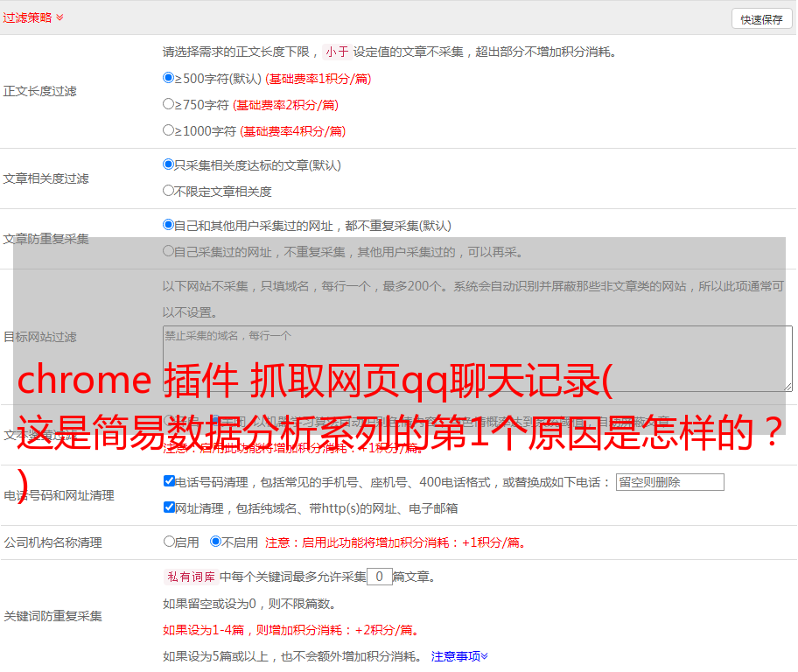Choose 只采集相关度达标的文章(默认) radio

click(x=168, y=164)
